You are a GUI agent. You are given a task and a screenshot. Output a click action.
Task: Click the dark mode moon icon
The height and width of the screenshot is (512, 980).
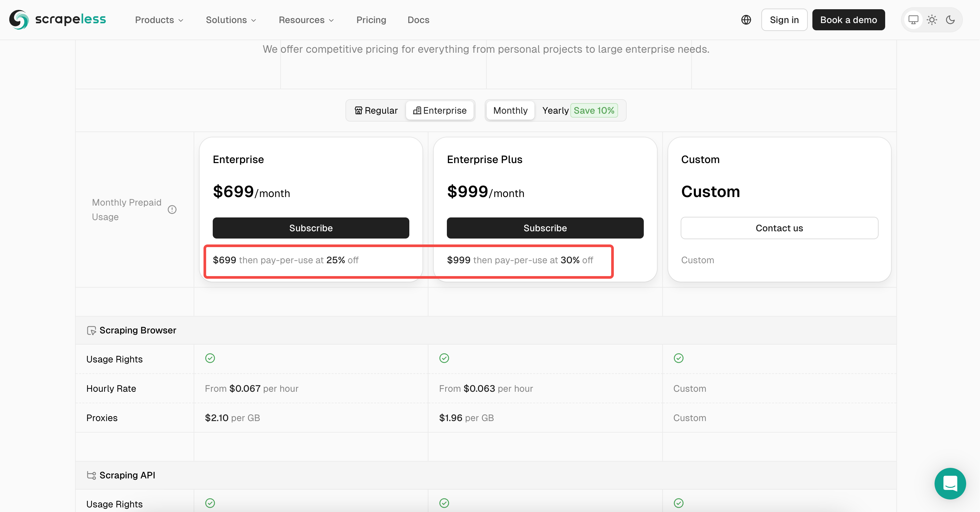point(950,19)
